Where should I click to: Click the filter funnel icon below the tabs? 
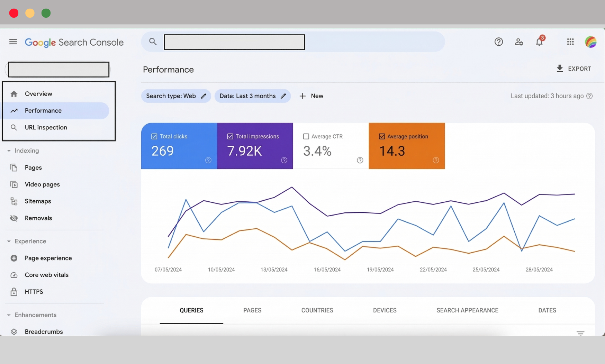coord(580,333)
